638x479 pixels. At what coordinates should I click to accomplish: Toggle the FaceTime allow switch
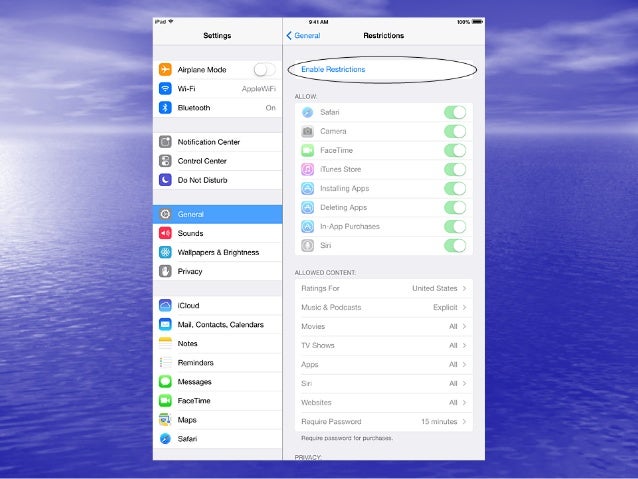pos(455,151)
